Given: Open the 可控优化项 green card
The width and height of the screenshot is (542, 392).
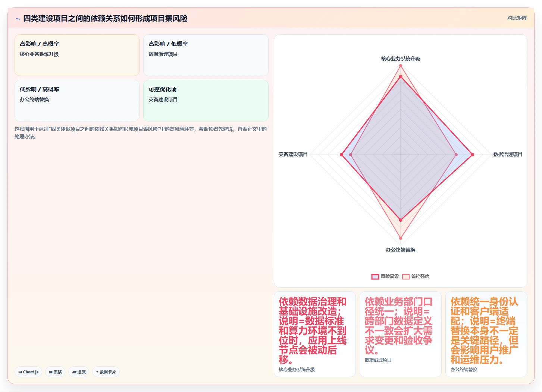Looking at the screenshot, I should (206, 101).
